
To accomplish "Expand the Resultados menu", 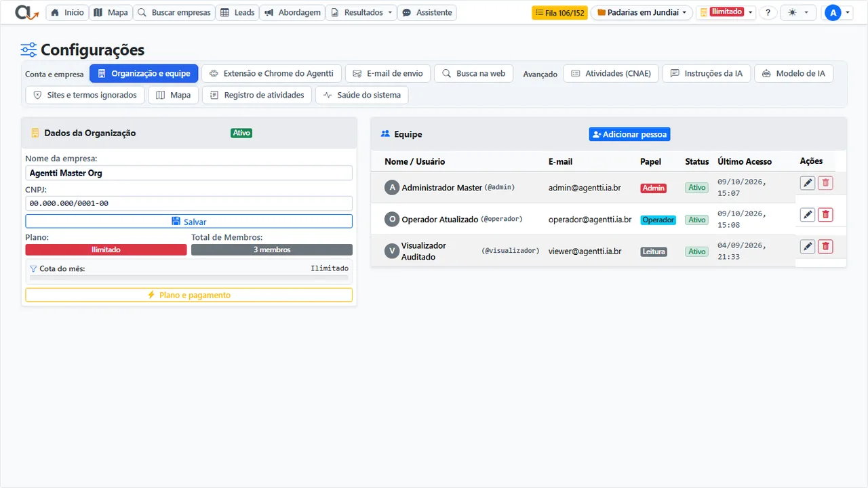I will click(x=362, y=13).
